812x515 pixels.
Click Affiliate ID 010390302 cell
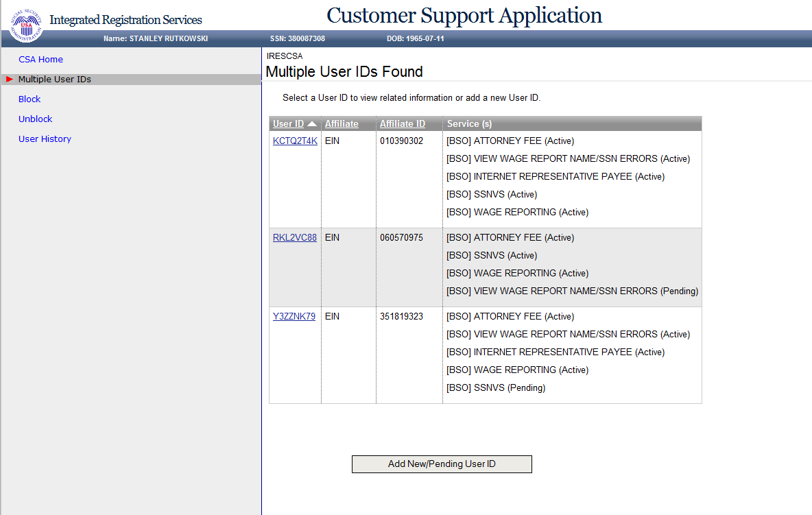[401, 141]
